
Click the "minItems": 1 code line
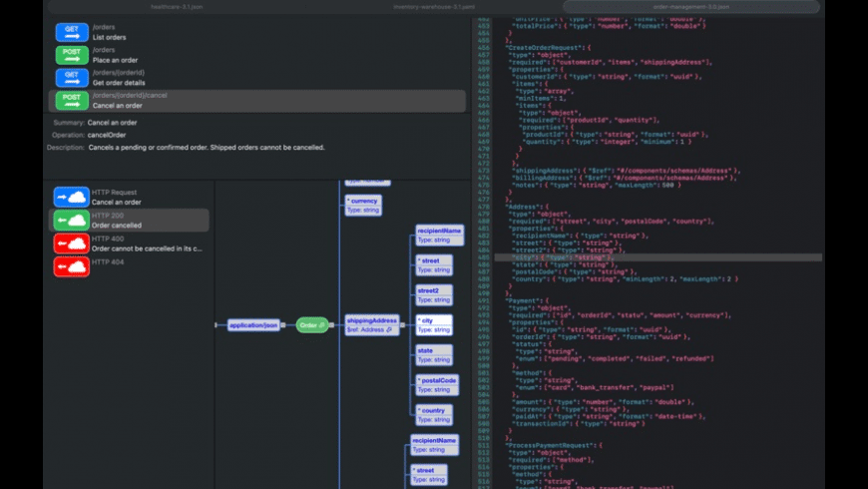click(542, 98)
